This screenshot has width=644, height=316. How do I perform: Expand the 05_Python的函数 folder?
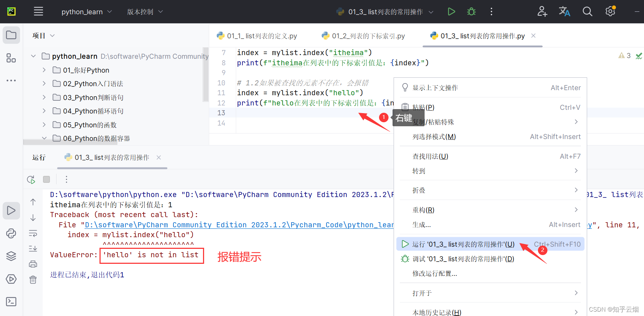coord(44,125)
